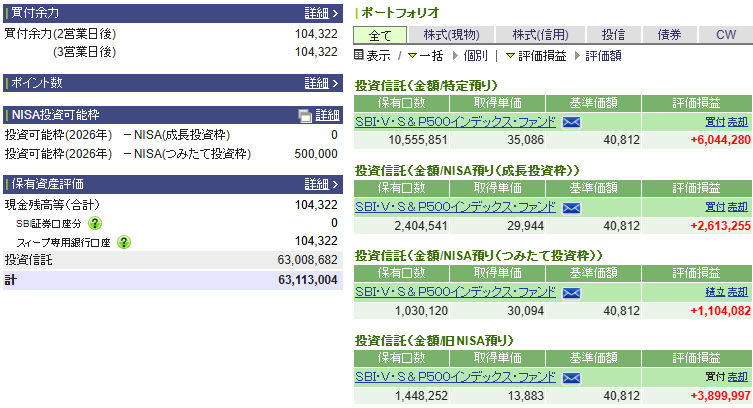Viewport: 753px width, 408px height.
Task: Click the 買付余力(2営業日後) label
Action: tap(61, 34)
